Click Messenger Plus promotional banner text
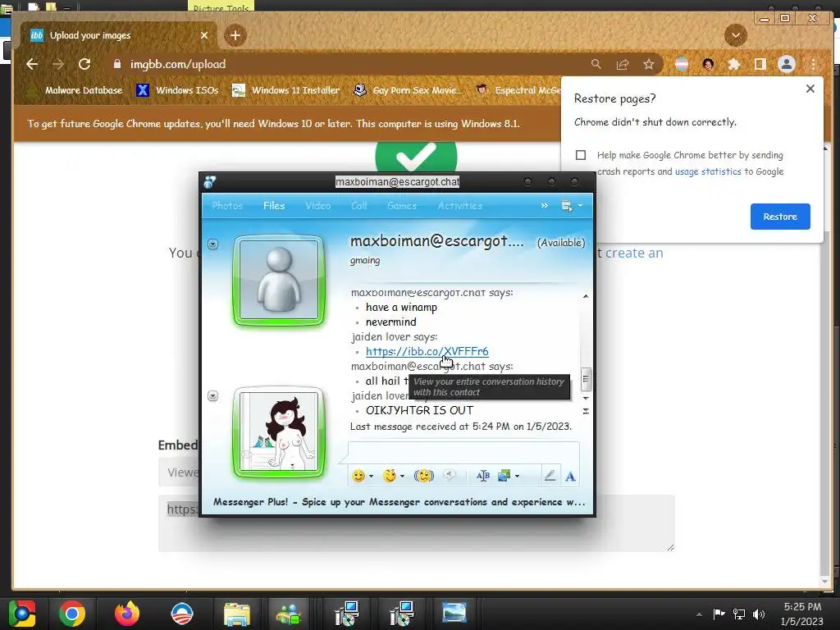The width and height of the screenshot is (840, 630). 399,502
